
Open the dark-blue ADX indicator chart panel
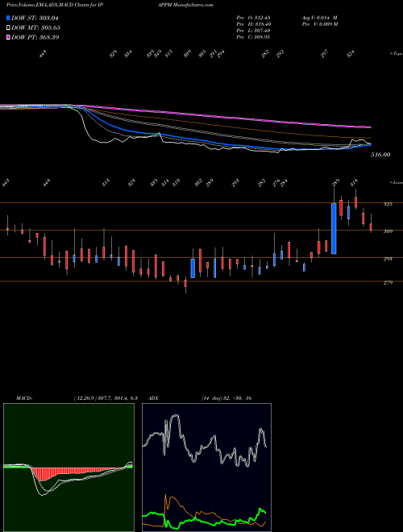coord(206,468)
